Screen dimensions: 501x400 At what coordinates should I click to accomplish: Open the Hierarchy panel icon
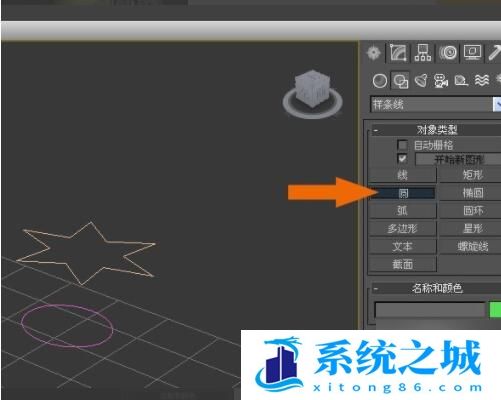click(x=423, y=53)
